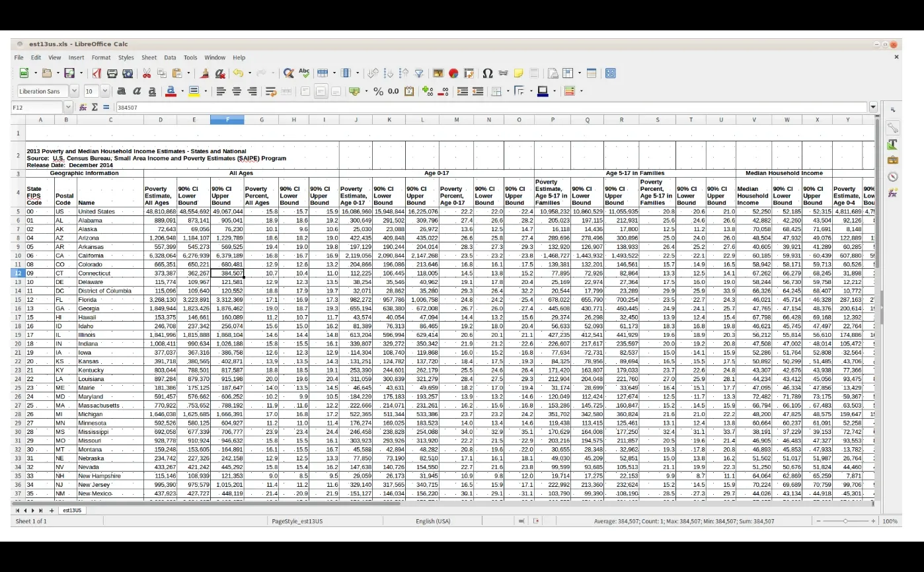Expand the formula bar input line
The width and height of the screenshot is (924, 572).
[x=873, y=107]
